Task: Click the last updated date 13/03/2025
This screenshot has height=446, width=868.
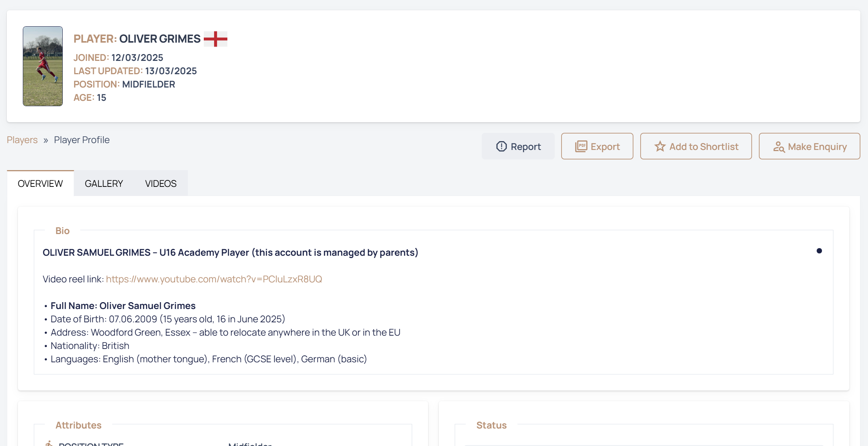Action: pyautogui.click(x=171, y=71)
